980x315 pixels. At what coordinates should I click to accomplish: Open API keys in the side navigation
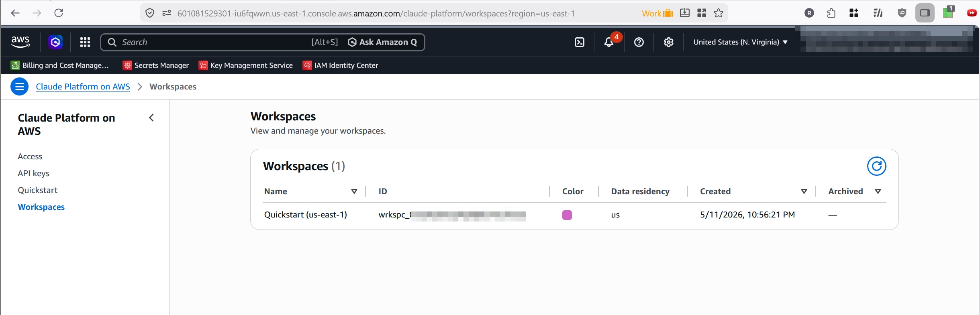[x=34, y=173]
